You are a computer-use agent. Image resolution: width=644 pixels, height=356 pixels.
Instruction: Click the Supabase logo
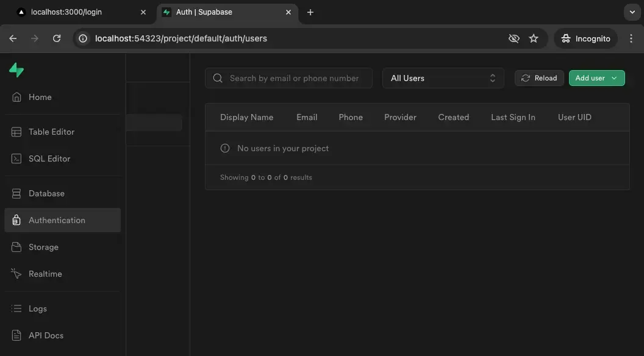16,70
